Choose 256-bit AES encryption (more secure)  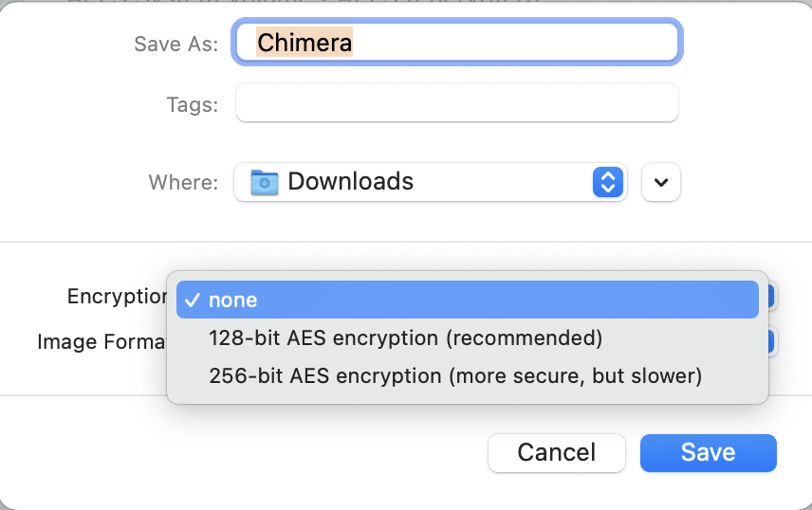point(455,376)
